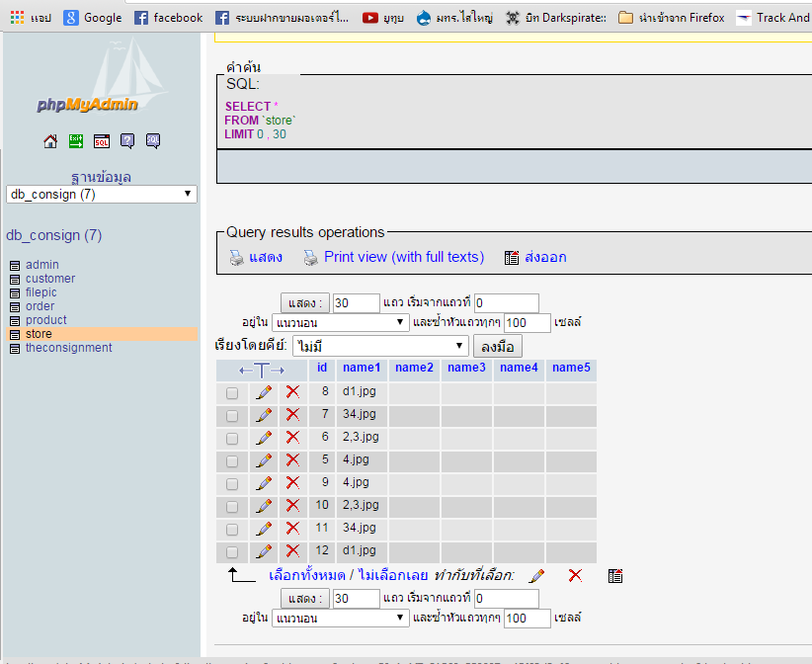
Task: Open the sort by key dropdown
Action: (x=379, y=346)
